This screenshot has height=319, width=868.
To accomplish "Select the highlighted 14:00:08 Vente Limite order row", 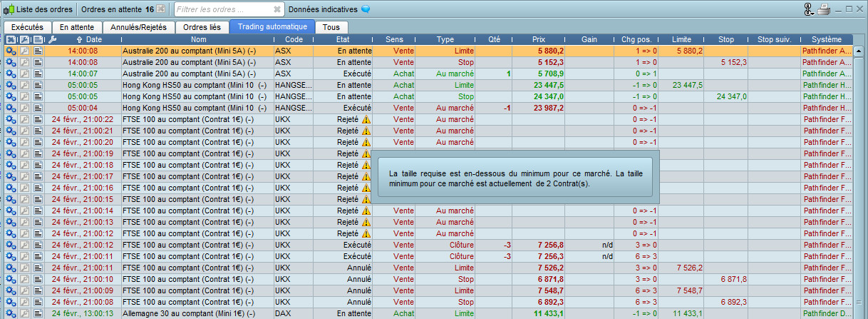I will 428,51.
